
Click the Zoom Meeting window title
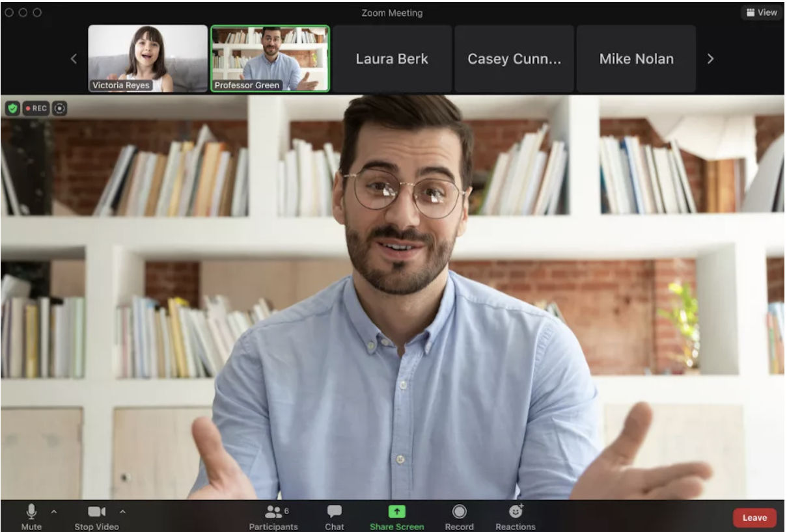click(x=392, y=13)
